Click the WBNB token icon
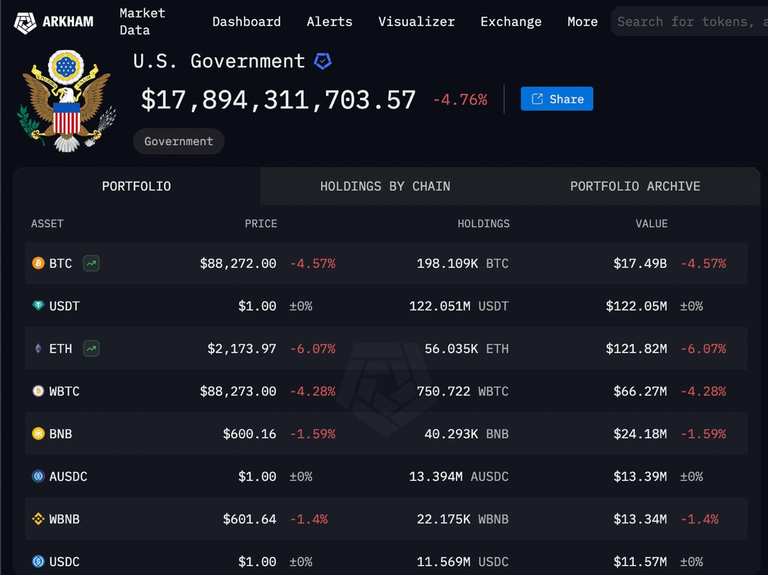The image size is (768, 575). 38,519
